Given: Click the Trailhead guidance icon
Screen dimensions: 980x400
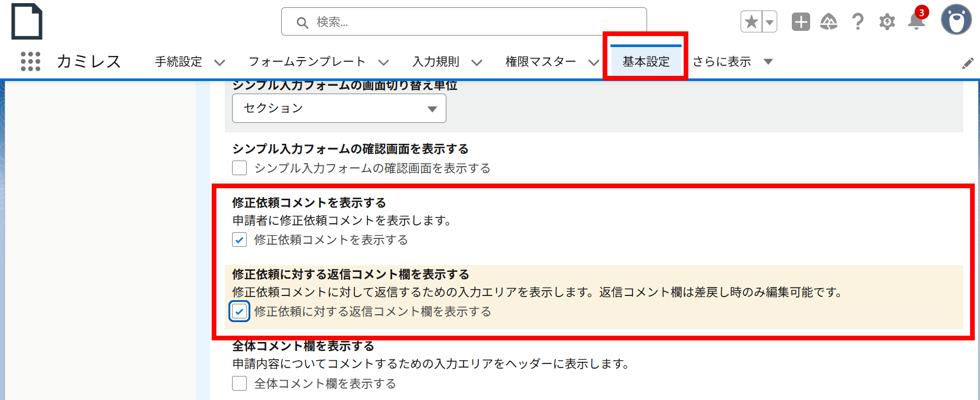Looking at the screenshot, I should 829,22.
